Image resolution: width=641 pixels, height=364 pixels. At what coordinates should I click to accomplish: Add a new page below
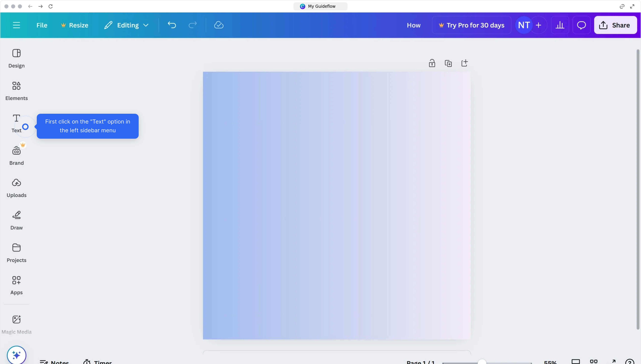pos(464,63)
